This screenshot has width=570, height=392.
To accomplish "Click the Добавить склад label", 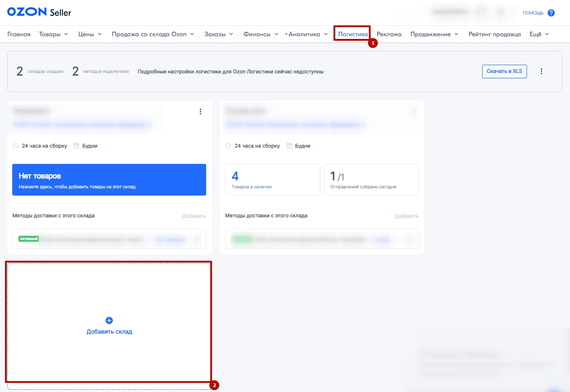I will point(109,332).
